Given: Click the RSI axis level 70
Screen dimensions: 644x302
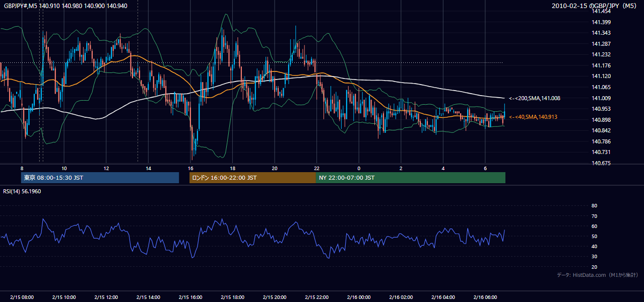Looking at the screenshot, I should pos(594,216).
